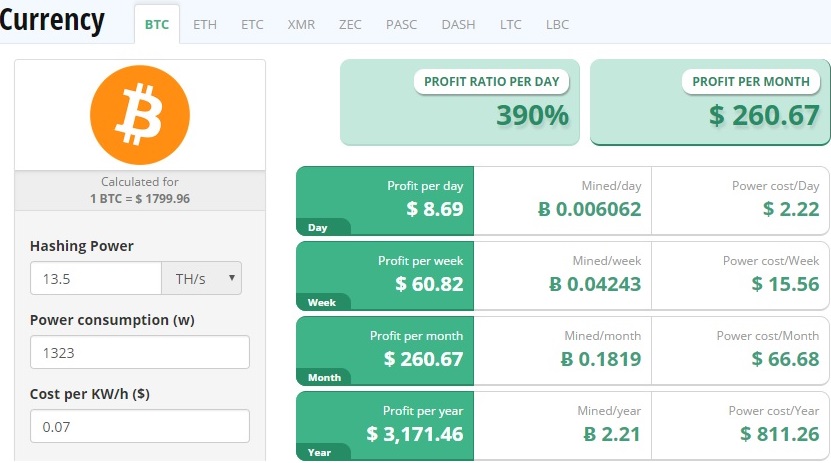Screen dimensions: 831x463
Task: Select the LBC currency tab
Action: coord(557,24)
